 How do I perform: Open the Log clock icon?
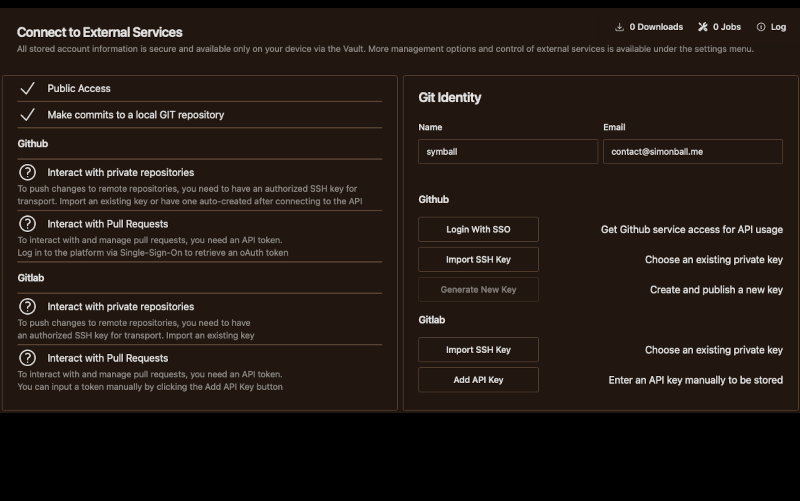point(761,27)
